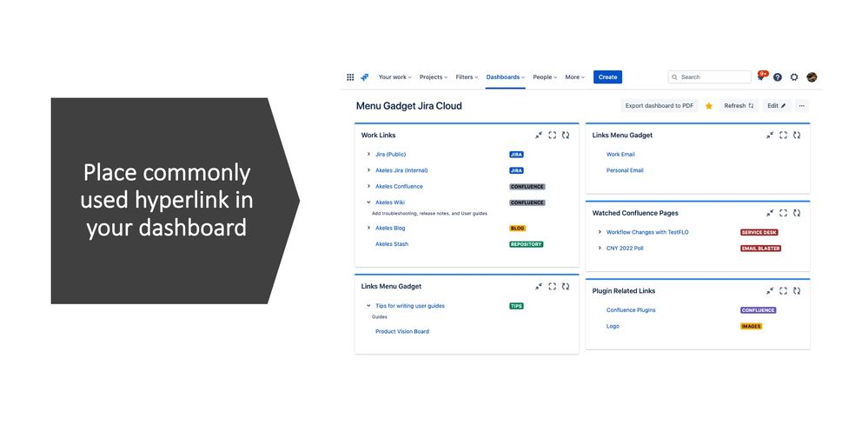868x425 pixels.
Task: Open the Akeles Confluence link
Action: tap(399, 187)
